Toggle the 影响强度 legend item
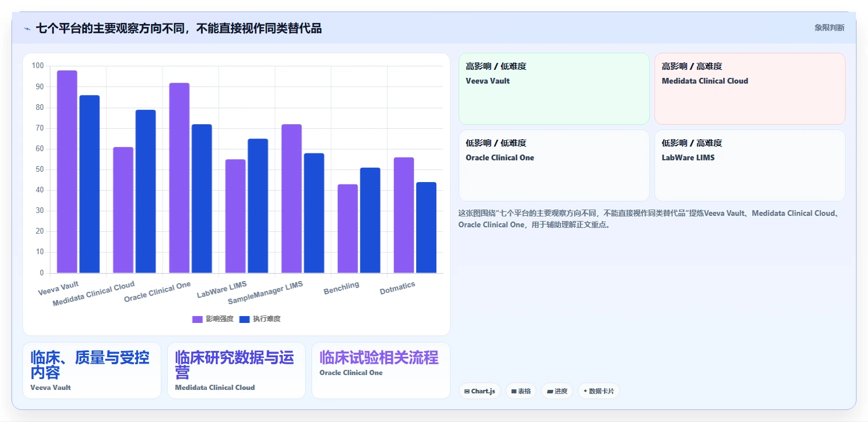Image resolution: width=868 pixels, height=422 pixels. point(213,319)
